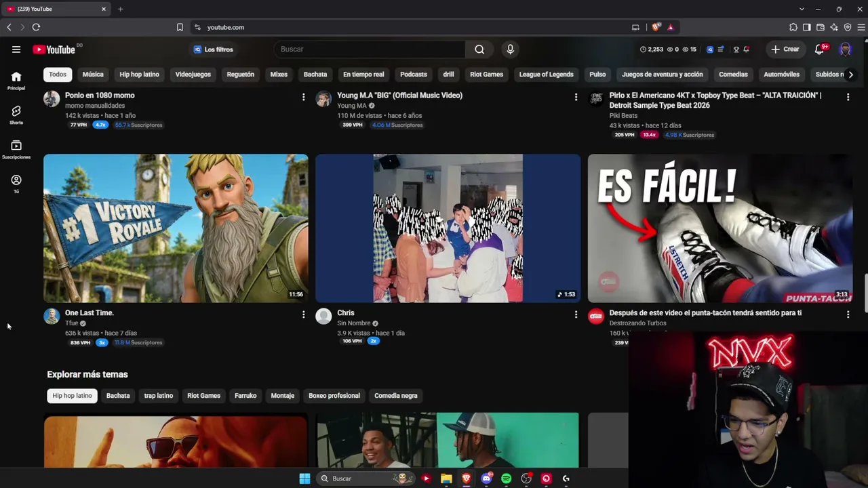Open the browser main menu
The height and width of the screenshot is (488, 868).
[861, 27]
